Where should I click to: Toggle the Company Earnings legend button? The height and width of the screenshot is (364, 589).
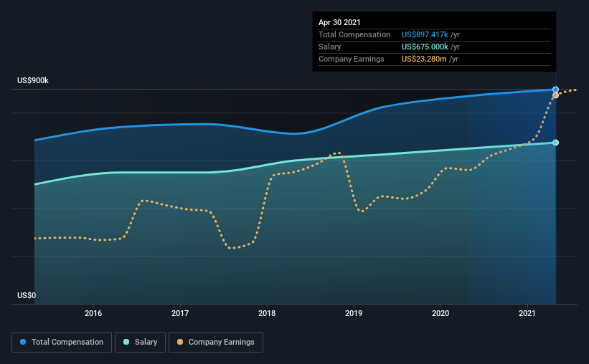pos(216,343)
